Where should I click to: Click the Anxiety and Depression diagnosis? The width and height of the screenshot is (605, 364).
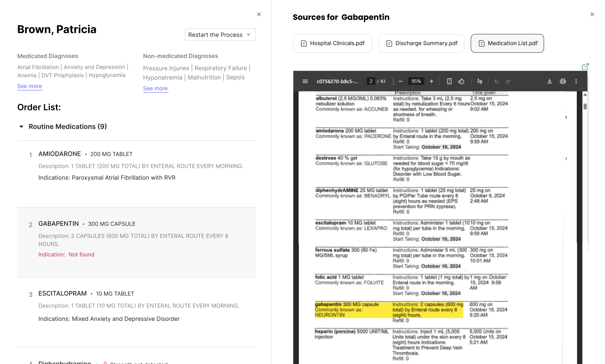(x=95, y=67)
